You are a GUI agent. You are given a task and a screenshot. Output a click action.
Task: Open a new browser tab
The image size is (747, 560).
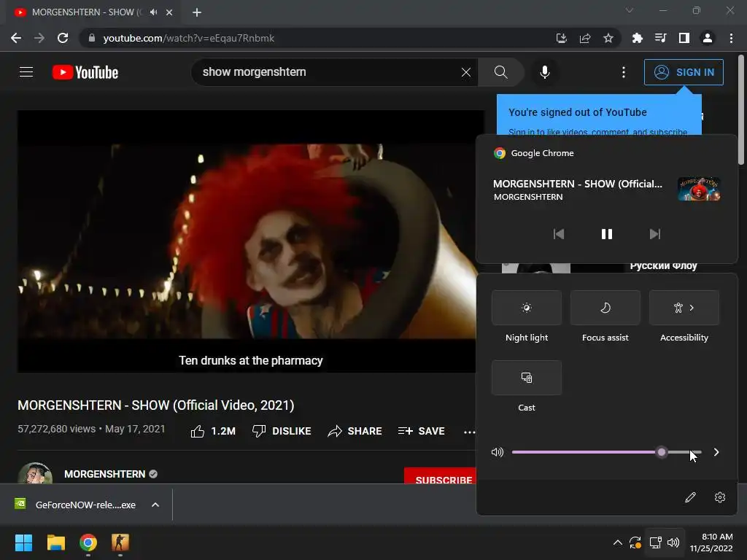[197, 12]
